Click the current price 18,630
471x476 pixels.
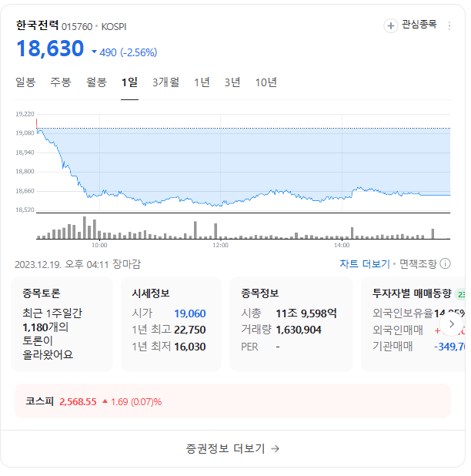[x=50, y=49]
